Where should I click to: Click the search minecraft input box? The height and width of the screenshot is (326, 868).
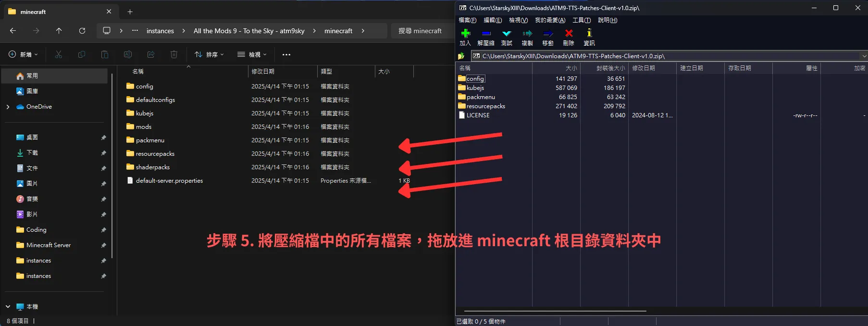tap(421, 31)
